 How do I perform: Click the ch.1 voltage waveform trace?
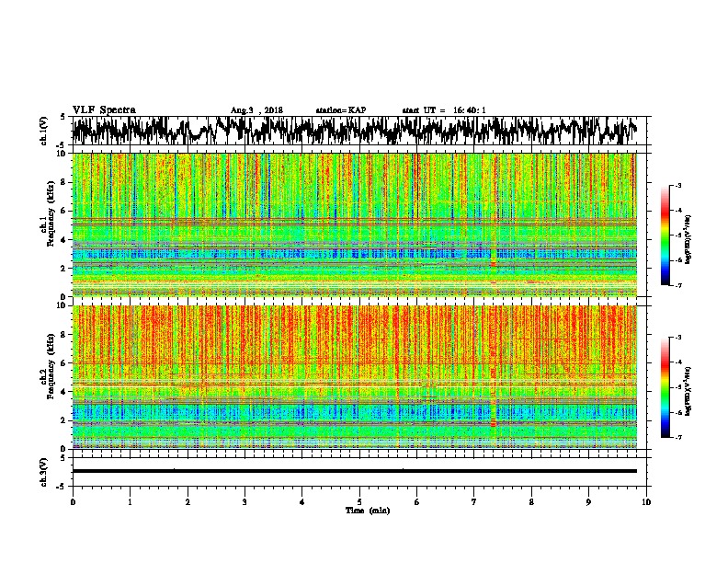355,131
